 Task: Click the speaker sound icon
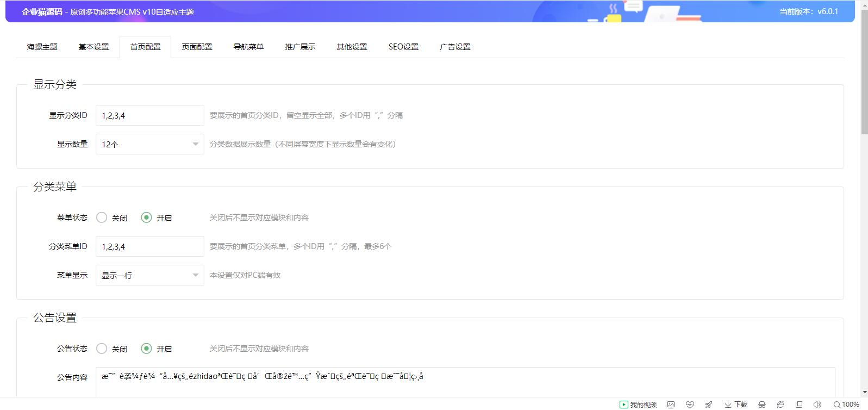pyautogui.click(x=817, y=405)
